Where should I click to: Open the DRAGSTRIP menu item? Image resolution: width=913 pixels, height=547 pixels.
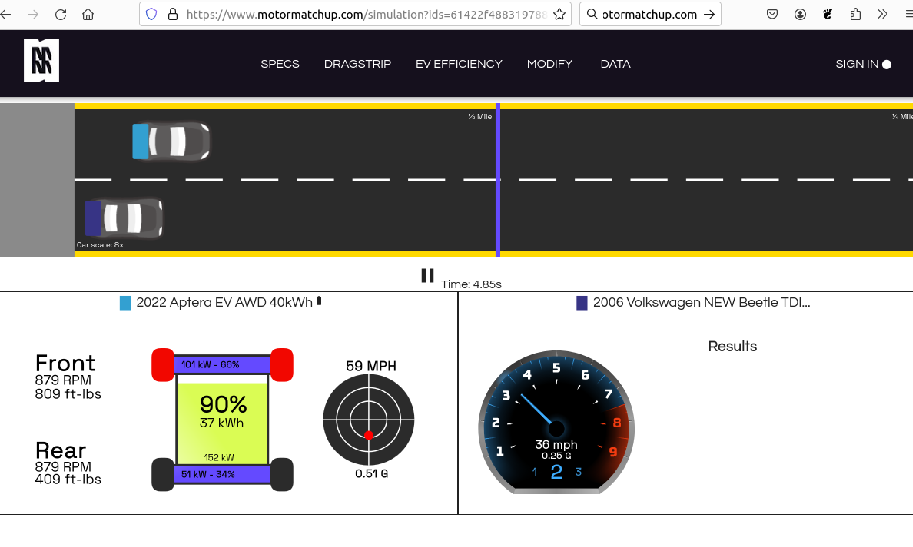point(357,64)
